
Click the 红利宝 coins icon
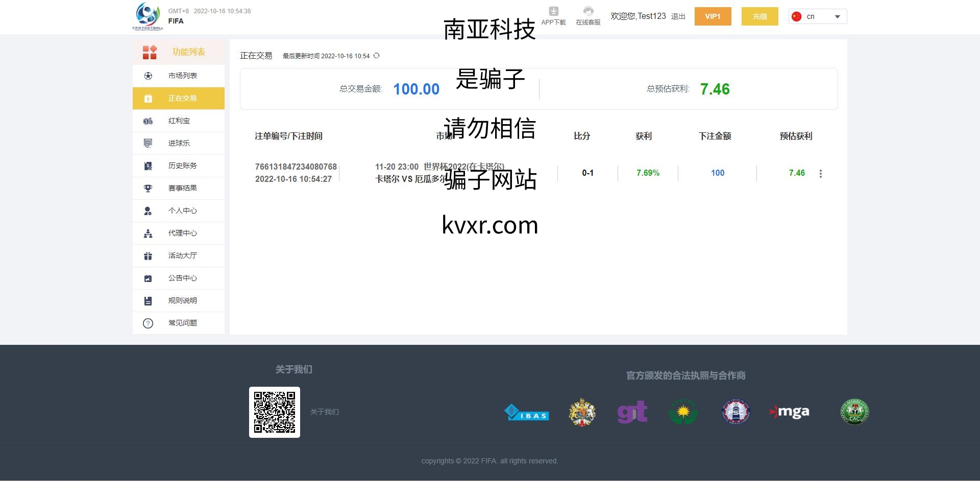point(148,121)
